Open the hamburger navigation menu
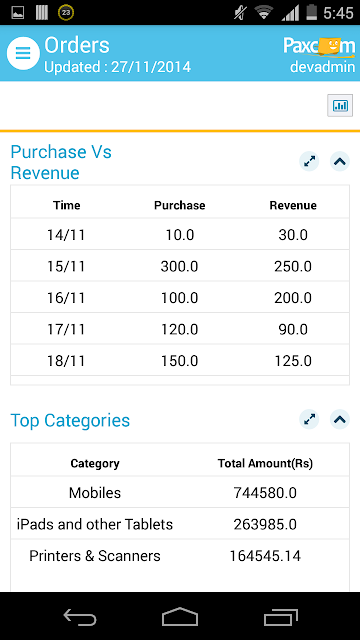360x640 pixels. 23,53
